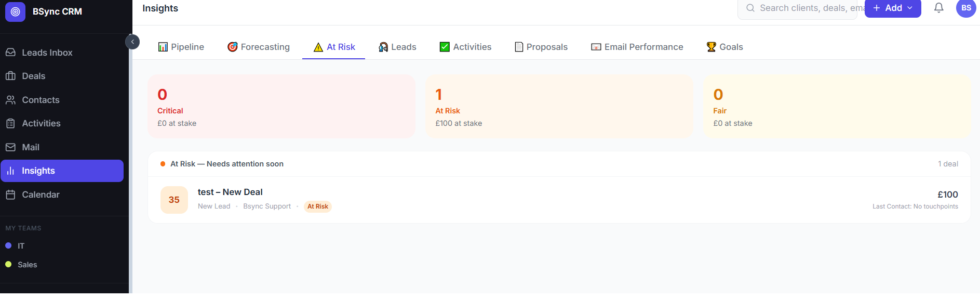
Task: Select the Sales team
Action: (21, 265)
